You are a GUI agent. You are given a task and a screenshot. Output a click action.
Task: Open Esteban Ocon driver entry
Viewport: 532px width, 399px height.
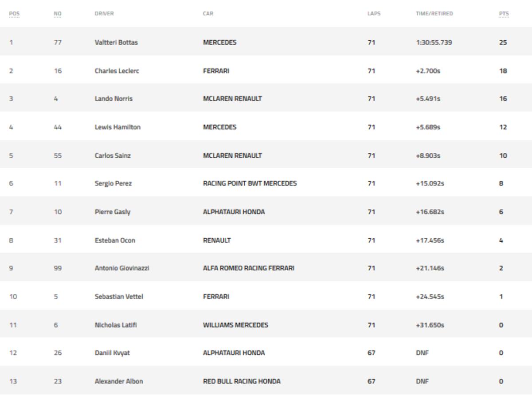click(115, 240)
